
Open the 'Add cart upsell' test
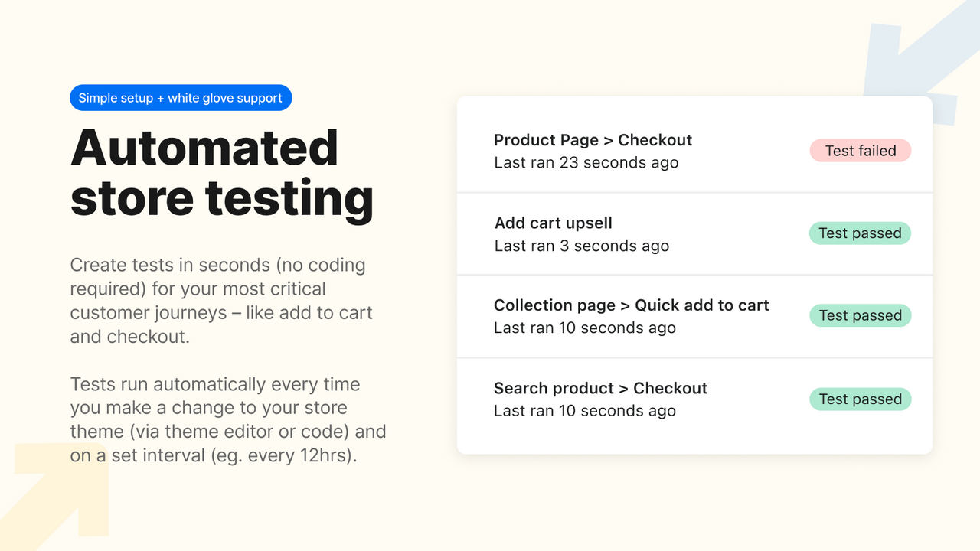pos(553,223)
